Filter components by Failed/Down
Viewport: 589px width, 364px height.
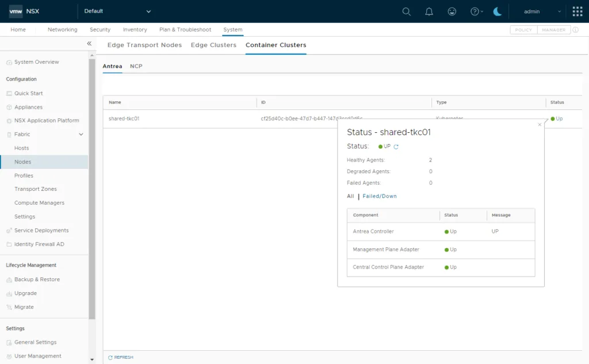[380, 196]
